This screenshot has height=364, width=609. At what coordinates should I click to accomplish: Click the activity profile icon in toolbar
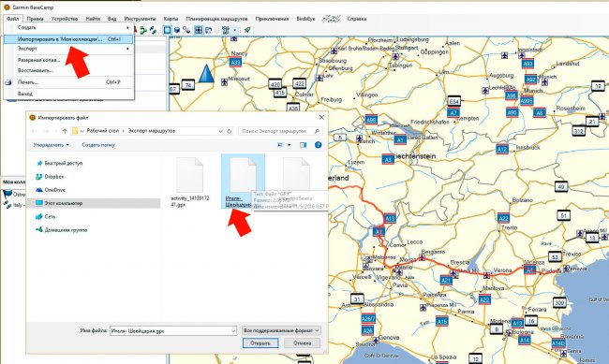[x=225, y=30]
